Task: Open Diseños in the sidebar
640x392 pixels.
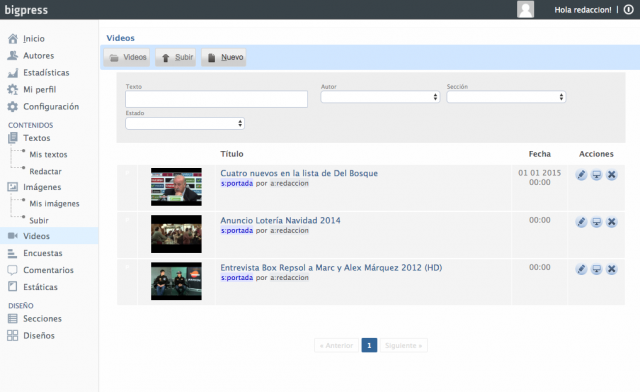Action: (39, 336)
